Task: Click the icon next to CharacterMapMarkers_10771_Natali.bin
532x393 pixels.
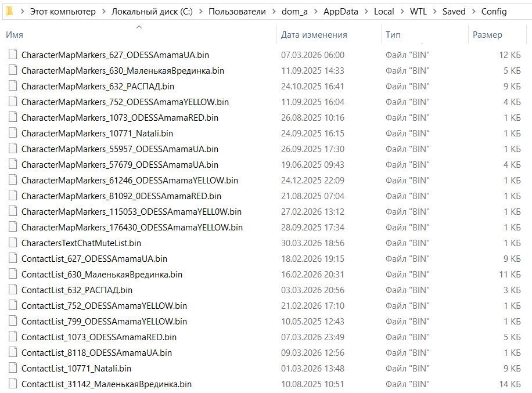Action: pos(13,134)
